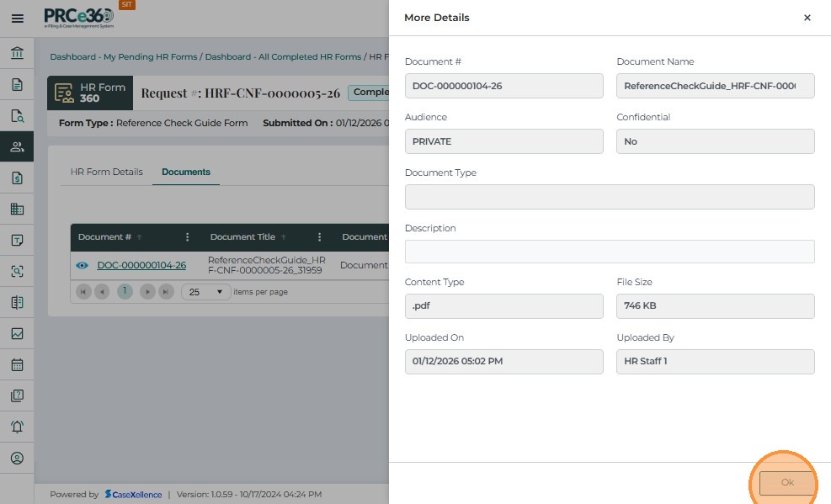The height and width of the screenshot is (504, 831).
Task: Open the scan search sidebar icon
Action: click(x=17, y=271)
